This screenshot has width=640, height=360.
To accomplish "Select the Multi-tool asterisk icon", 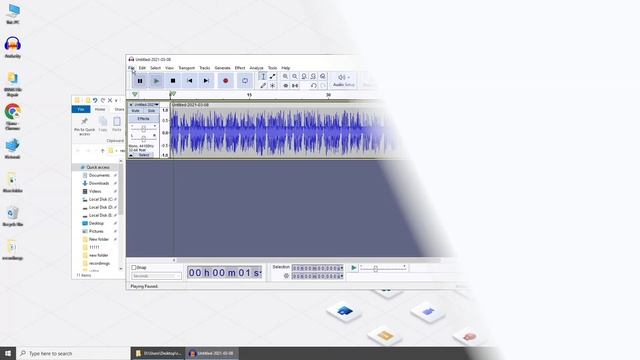I will pos(273,85).
